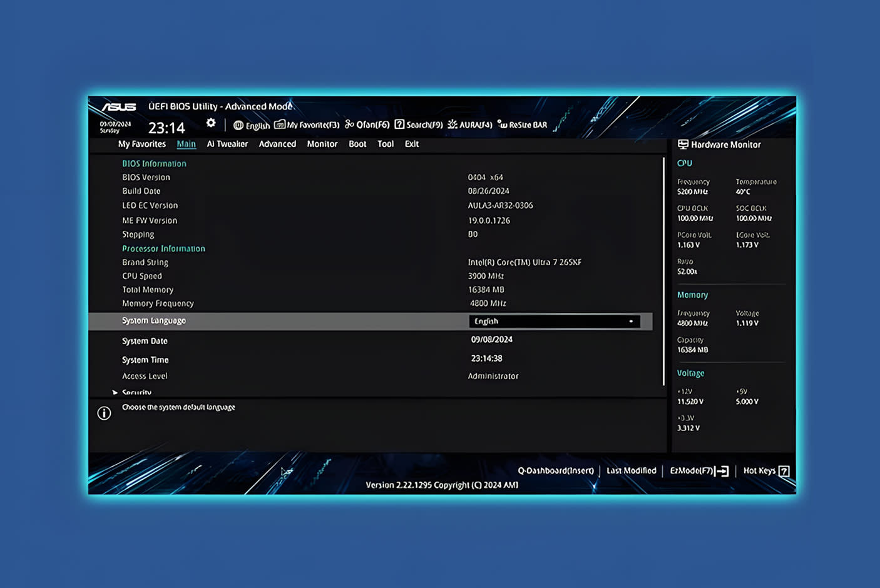This screenshot has height=588, width=880.
Task: Open Q-Dashboard from the bottom bar
Action: pyautogui.click(x=556, y=470)
